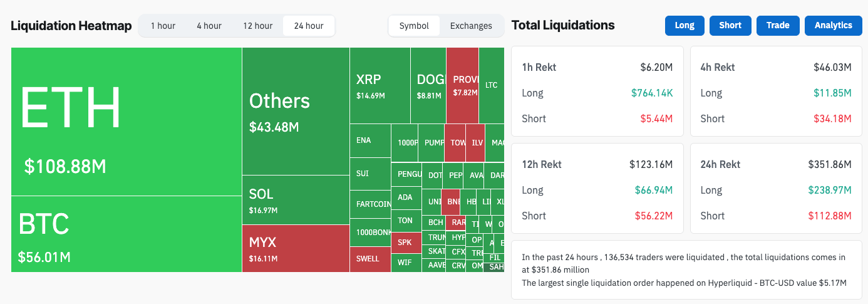Toggle heatmap view to Symbol
868x304 pixels.
(414, 26)
